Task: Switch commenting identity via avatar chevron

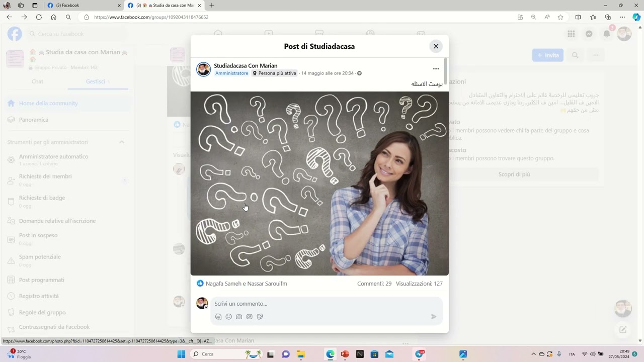Action: [x=206, y=307]
